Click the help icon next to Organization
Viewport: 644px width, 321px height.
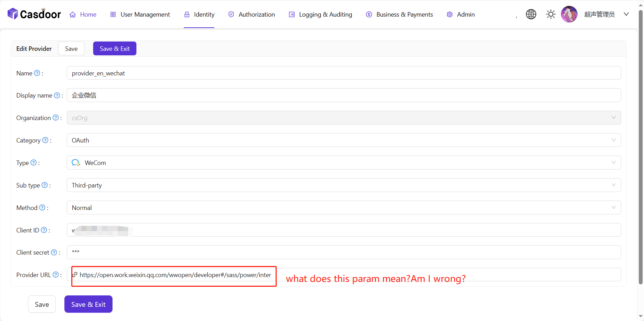56,118
